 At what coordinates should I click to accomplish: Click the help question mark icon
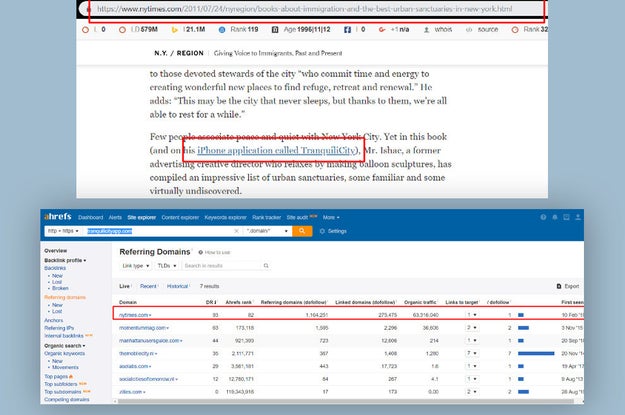pyautogui.click(x=543, y=217)
